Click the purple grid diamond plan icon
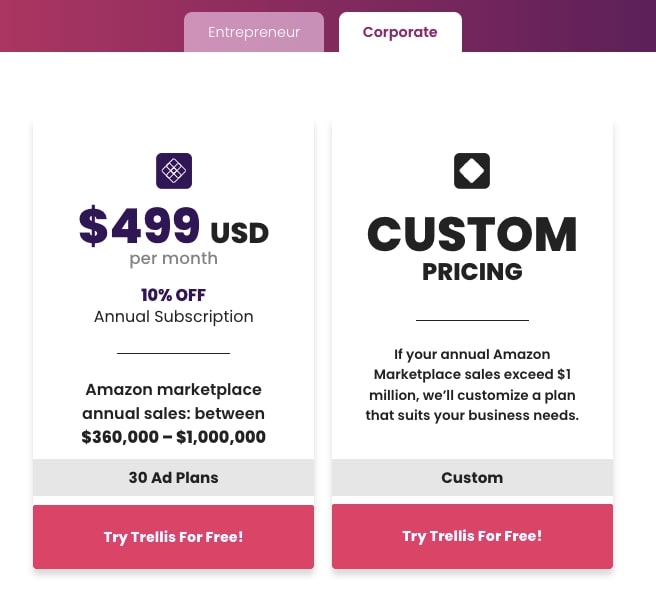 (174, 171)
